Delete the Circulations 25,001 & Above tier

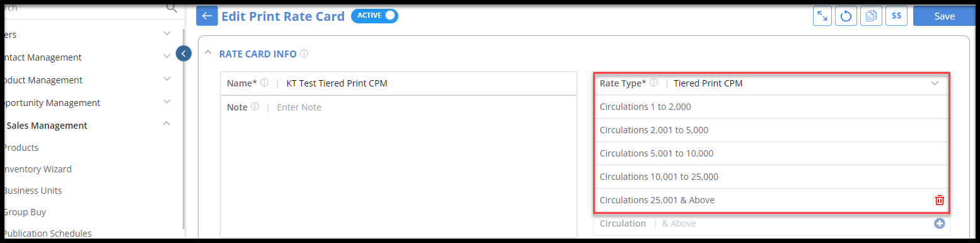click(x=940, y=200)
